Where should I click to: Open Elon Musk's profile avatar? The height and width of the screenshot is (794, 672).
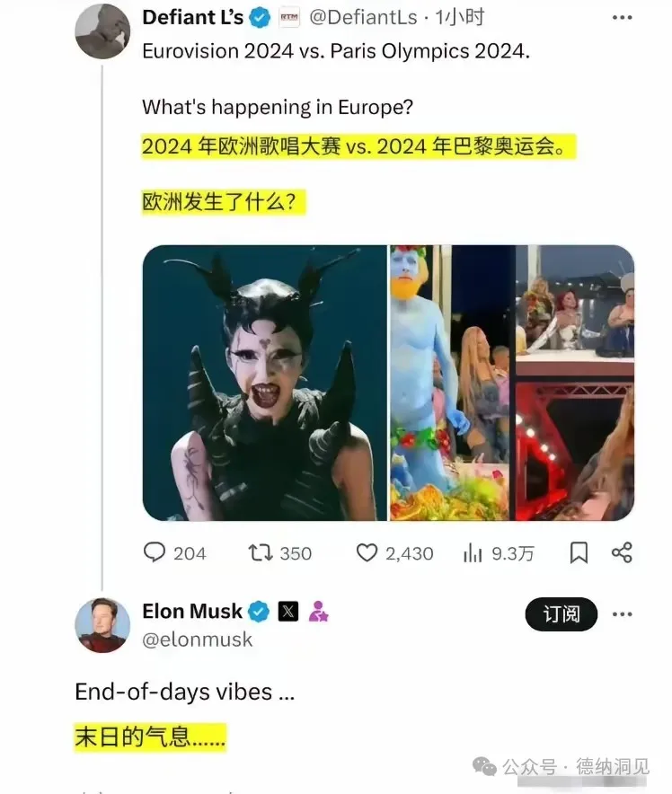click(102, 625)
